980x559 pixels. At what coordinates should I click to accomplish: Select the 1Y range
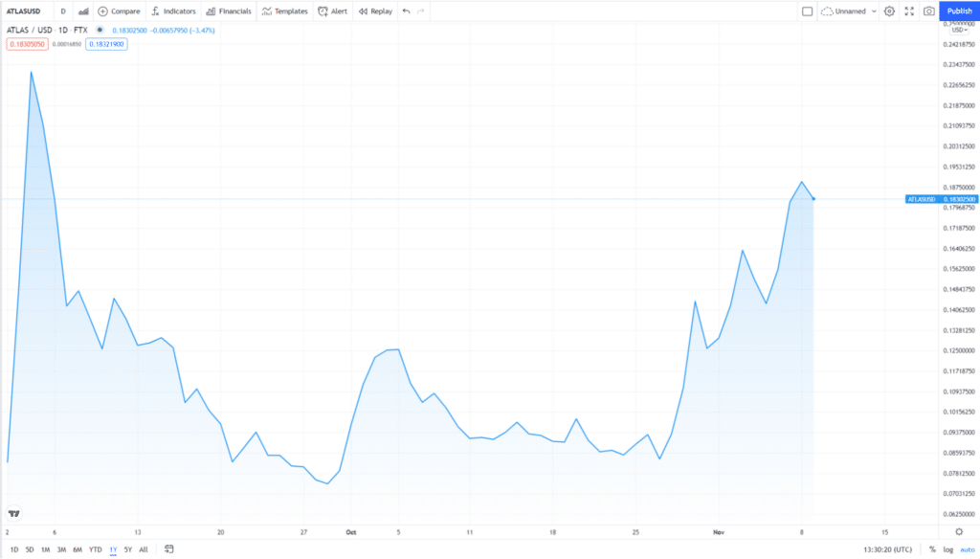(113, 549)
